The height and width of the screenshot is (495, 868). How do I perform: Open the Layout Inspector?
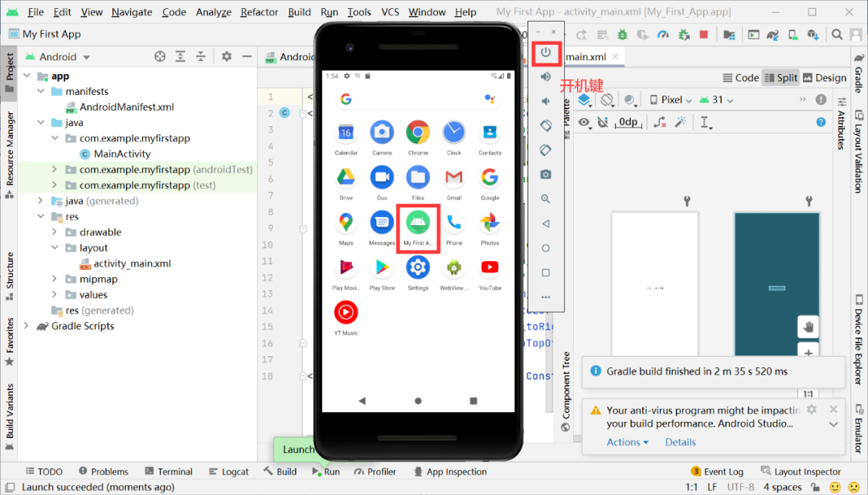801,472
